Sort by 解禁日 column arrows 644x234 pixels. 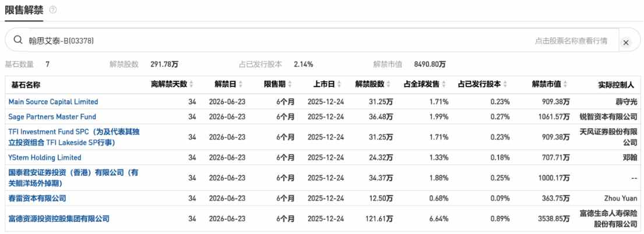[241, 84]
